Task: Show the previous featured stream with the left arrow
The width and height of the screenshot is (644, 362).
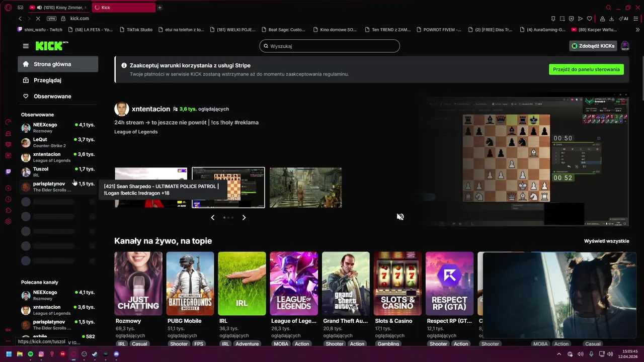Action: (x=213, y=218)
